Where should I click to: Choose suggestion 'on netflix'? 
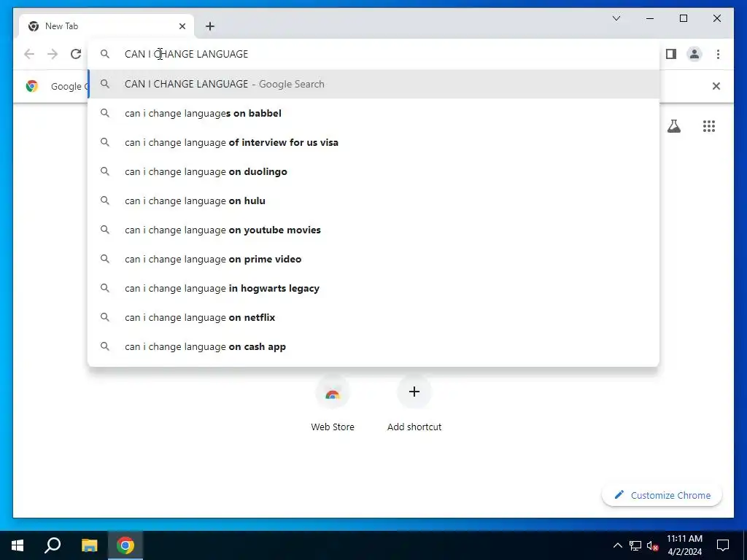(374, 317)
